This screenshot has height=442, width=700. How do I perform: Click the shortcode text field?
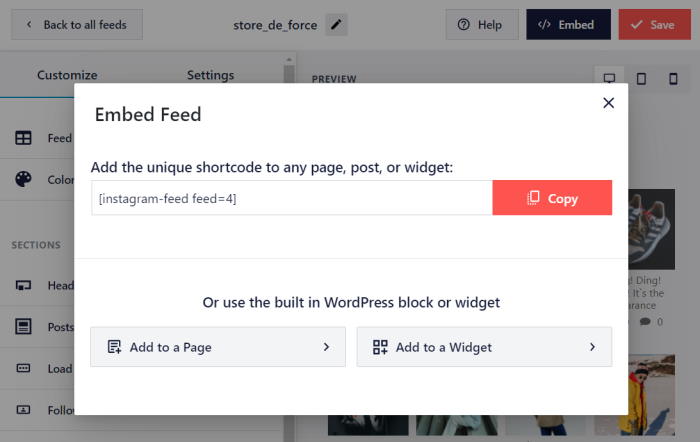(291, 198)
